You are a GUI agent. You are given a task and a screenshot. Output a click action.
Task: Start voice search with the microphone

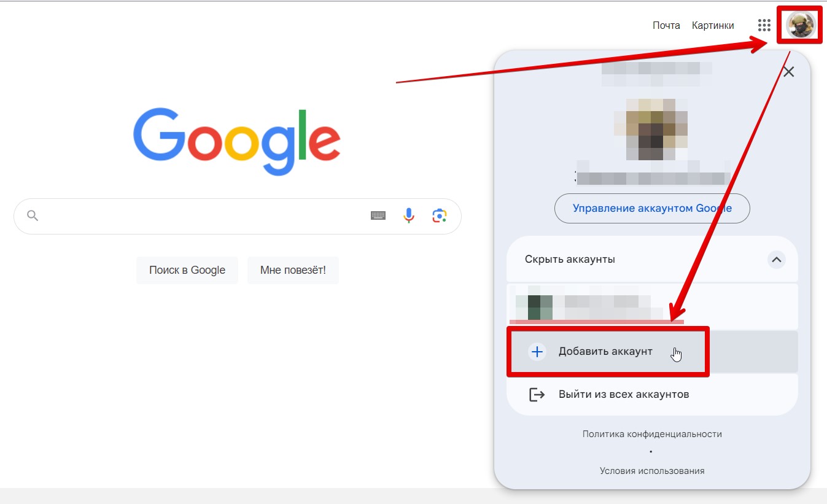pyautogui.click(x=409, y=215)
